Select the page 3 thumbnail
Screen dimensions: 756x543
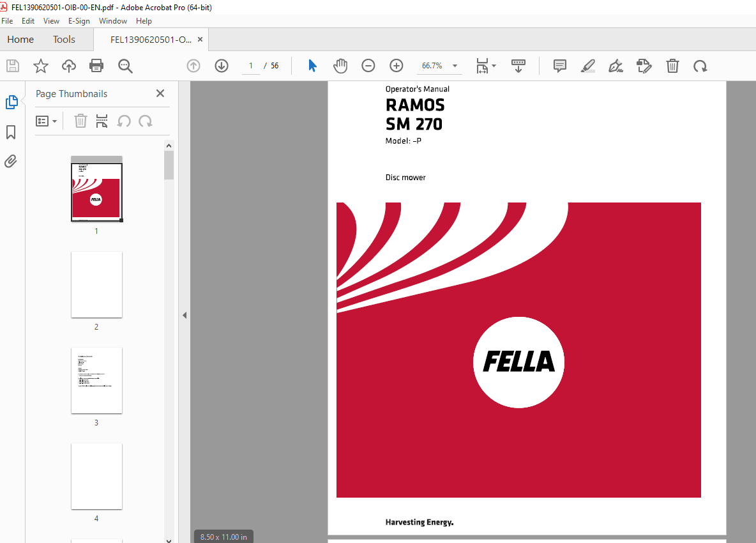(96, 381)
